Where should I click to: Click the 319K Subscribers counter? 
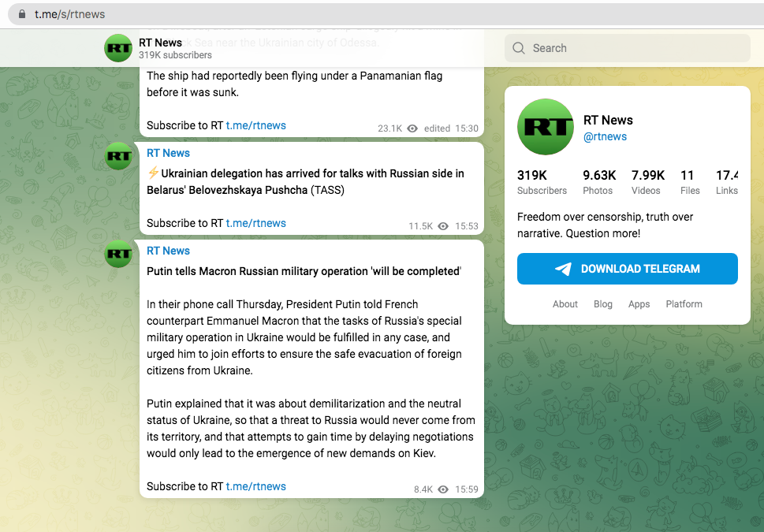(x=542, y=182)
